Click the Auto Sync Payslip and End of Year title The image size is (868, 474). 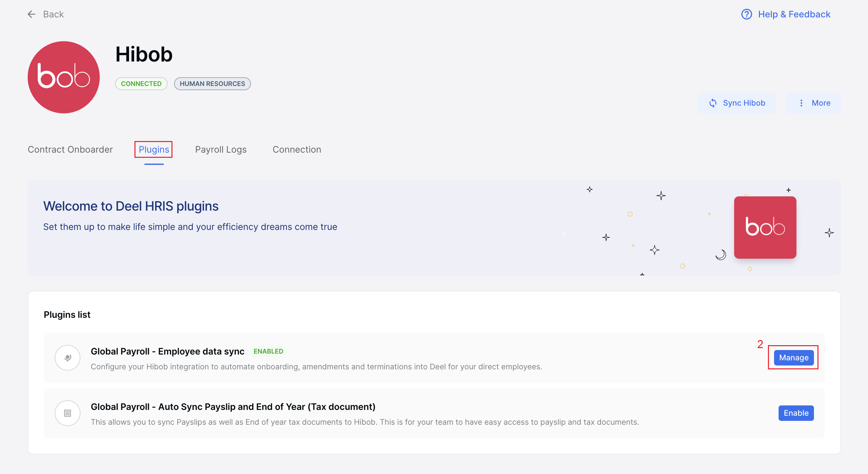coord(233,406)
